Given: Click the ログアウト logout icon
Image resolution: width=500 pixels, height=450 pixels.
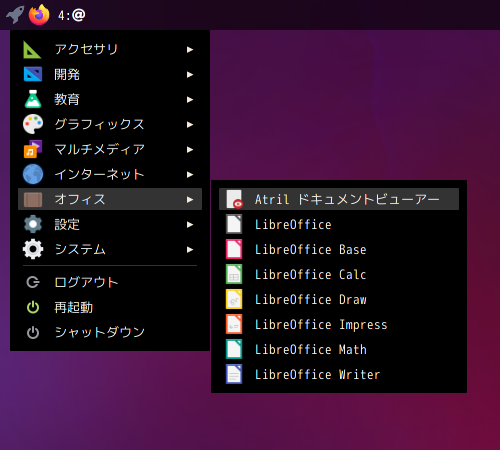Looking at the screenshot, I should (33, 282).
